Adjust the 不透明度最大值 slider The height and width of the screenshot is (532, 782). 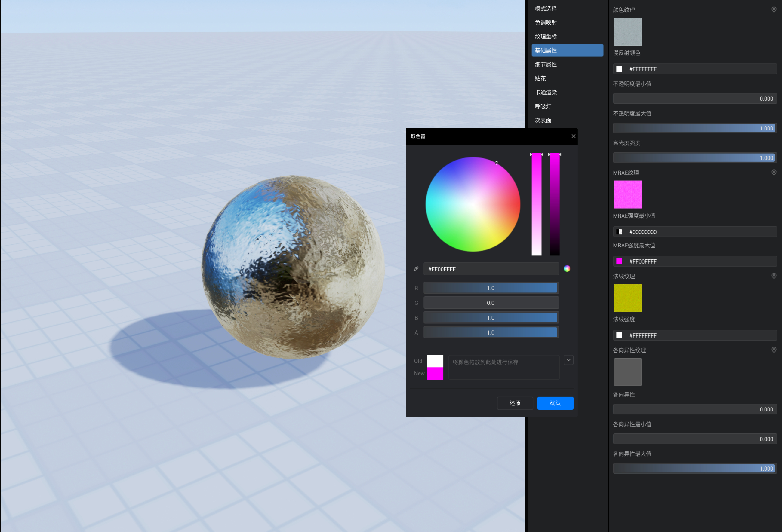click(695, 128)
